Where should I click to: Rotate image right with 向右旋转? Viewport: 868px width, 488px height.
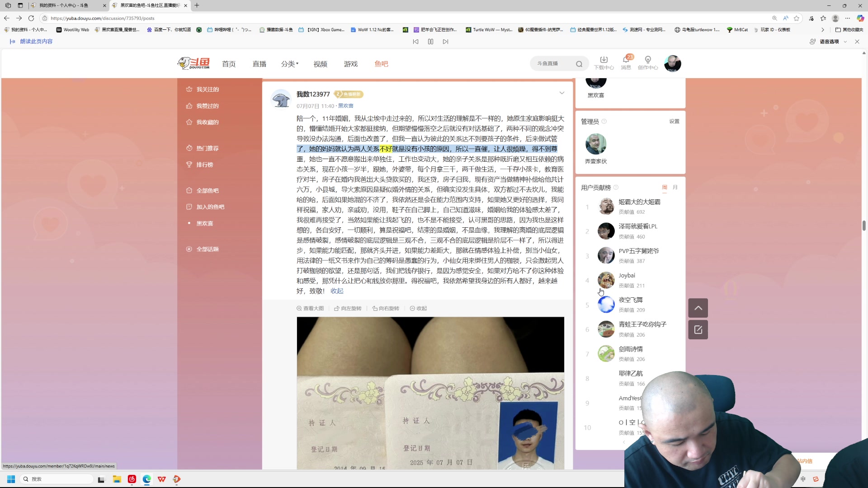pyautogui.click(x=386, y=308)
